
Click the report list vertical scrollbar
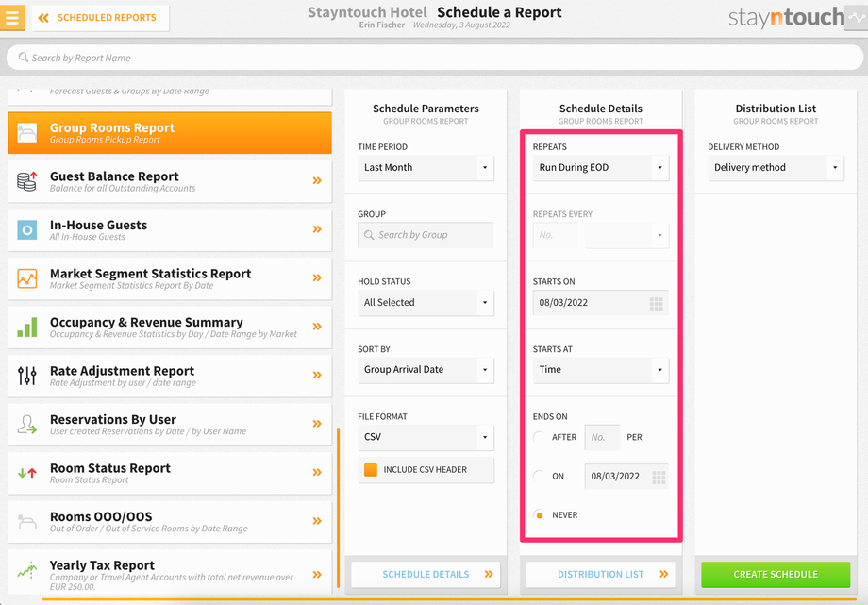click(338, 507)
